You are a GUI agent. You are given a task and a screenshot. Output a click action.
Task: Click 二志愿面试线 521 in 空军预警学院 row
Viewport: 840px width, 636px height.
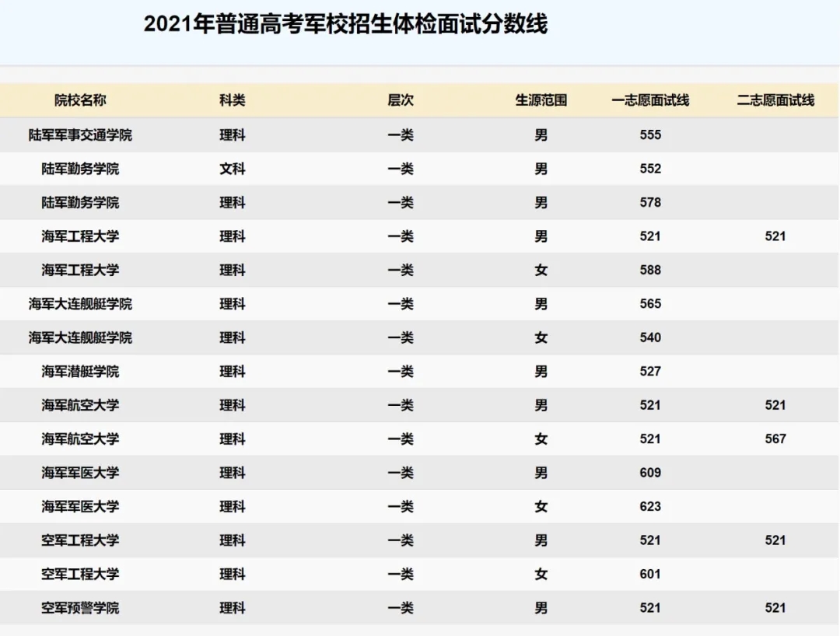coord(775,608)
